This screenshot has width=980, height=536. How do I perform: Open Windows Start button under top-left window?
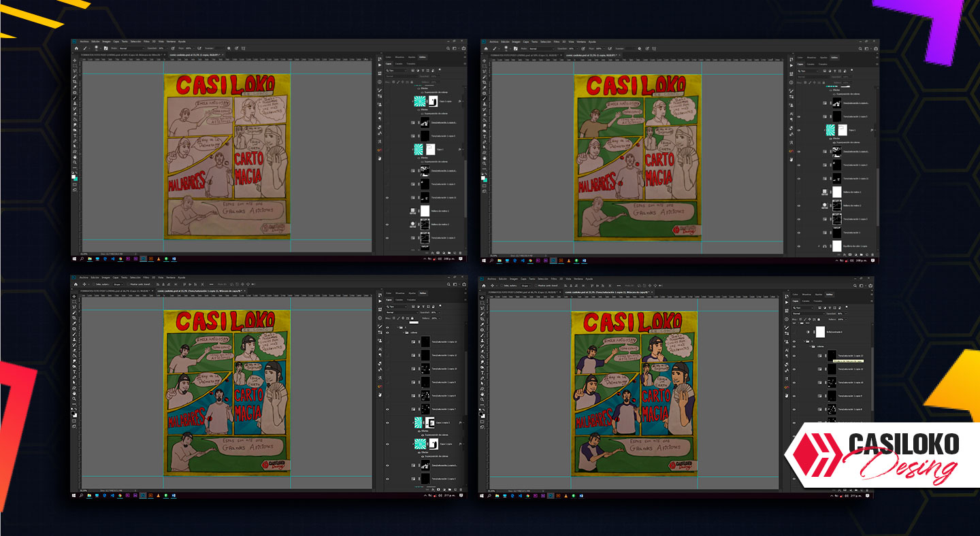click(x=74, y=258)
